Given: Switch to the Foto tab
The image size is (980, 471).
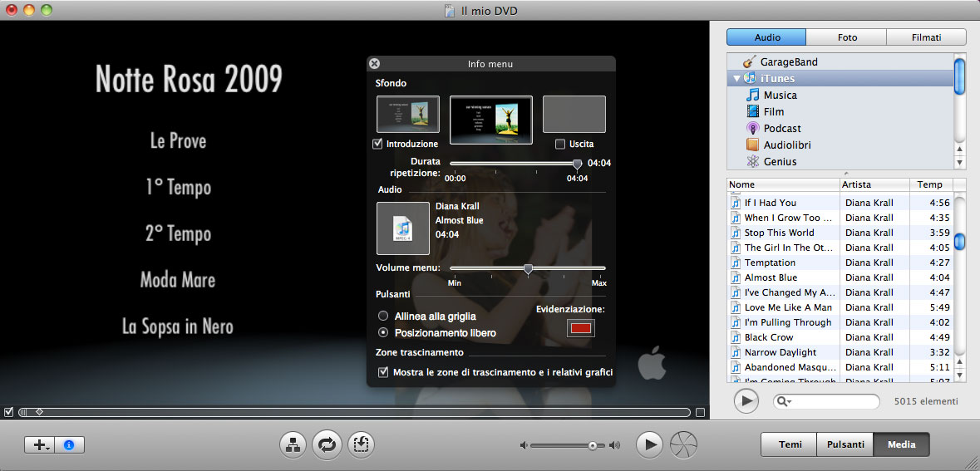Looking at the screenshot, I should pos(847,37).
